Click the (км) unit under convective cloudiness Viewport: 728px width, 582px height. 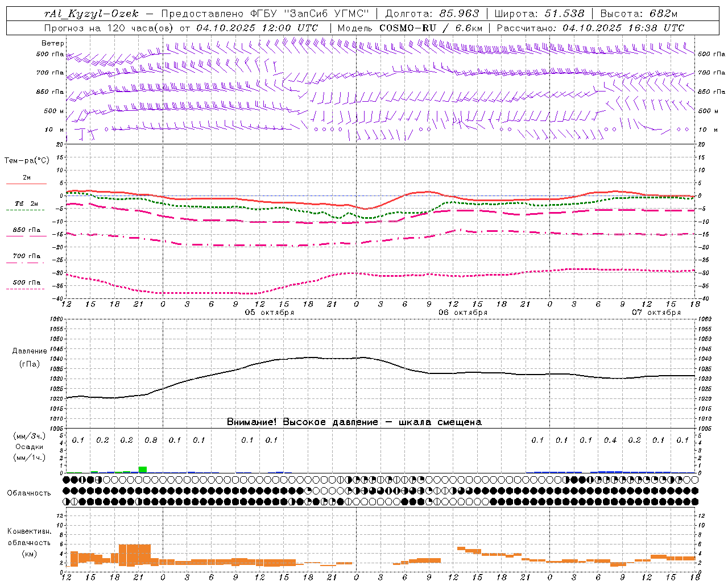click(29, 554)
